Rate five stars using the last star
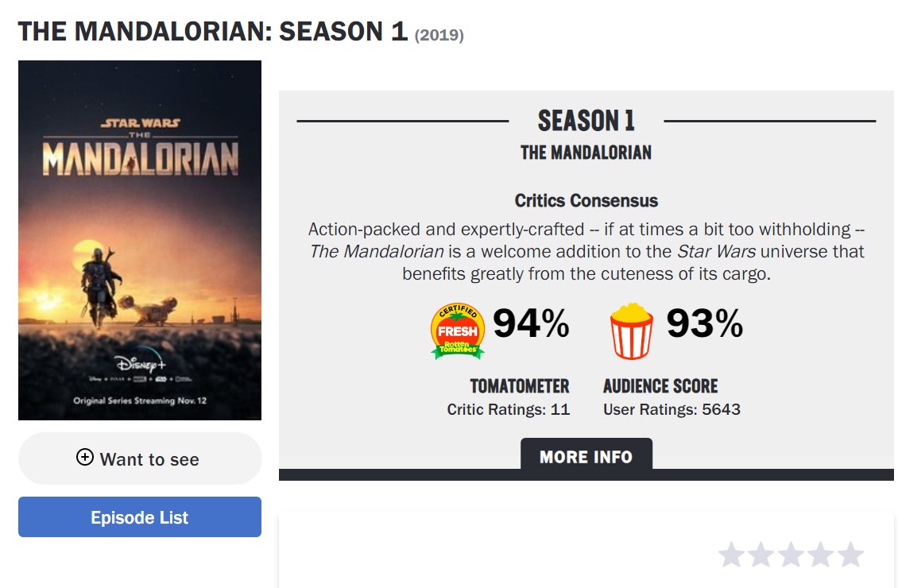 (850, 555)
